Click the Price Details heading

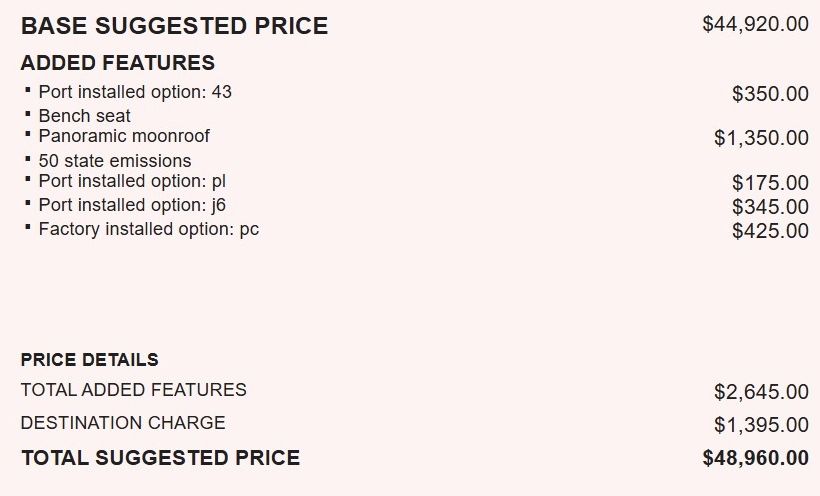click(89, 360)
